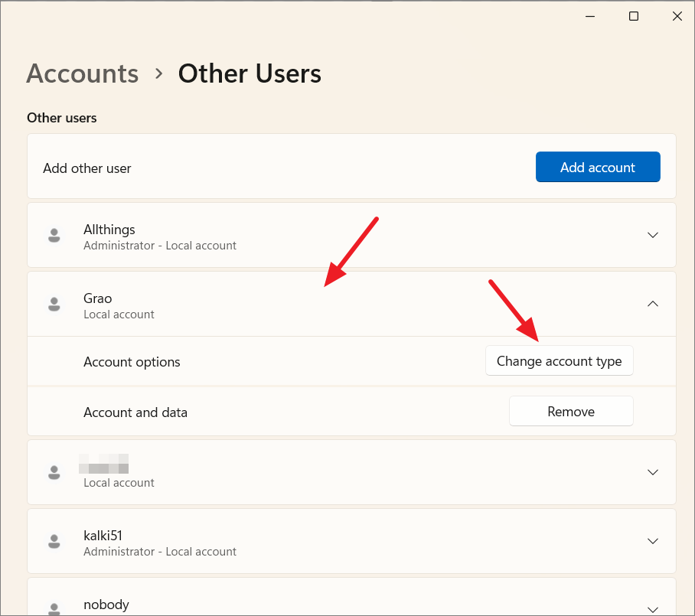The width and height of the screenshot is (695, 616).
Task: Click the Grao user avatar icon
Action: click(x=54, y=304)
